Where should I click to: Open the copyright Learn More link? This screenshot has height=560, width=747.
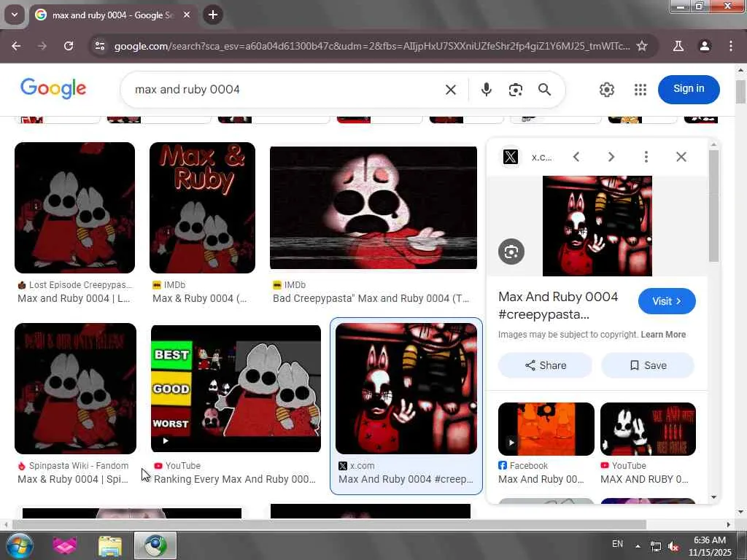coord(663,334)
